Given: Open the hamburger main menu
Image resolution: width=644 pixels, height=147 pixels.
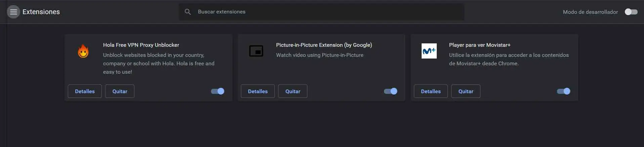Looking at the screenshot, I should (13, 12).
